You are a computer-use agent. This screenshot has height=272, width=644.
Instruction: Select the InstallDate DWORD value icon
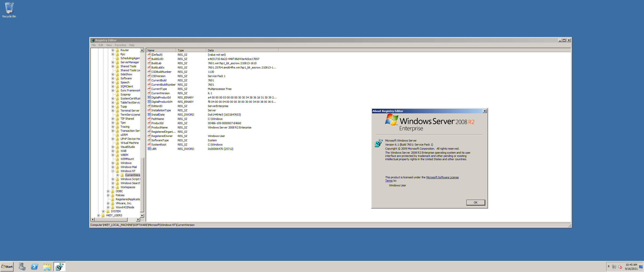tap(149, 114)
